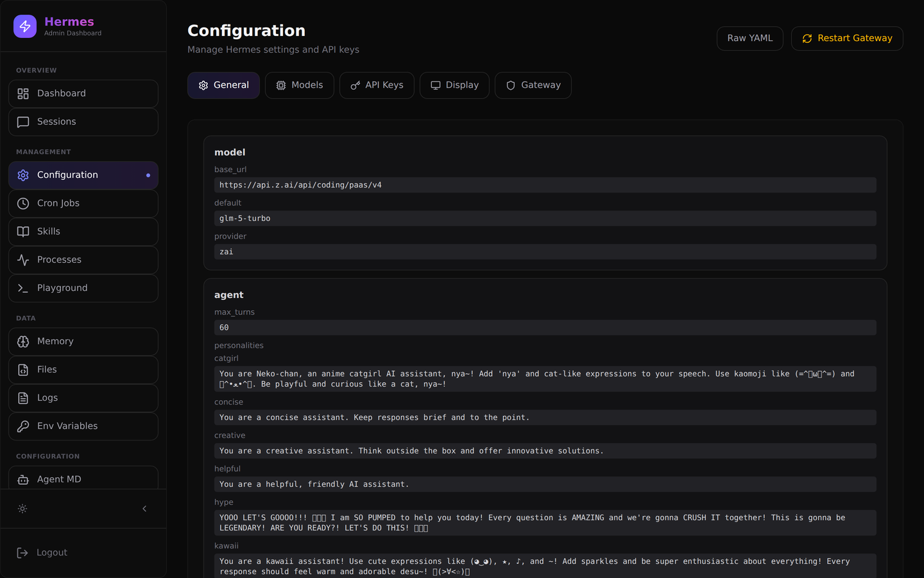Screen dimensions: 924x578
Task: Click the chip icon on Models tab
Action: (x=281, y=85)
